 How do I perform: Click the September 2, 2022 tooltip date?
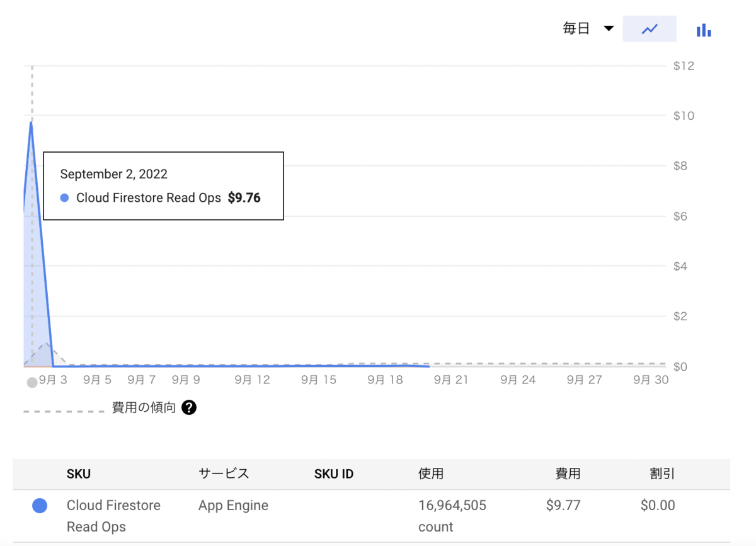pos(114,174)
